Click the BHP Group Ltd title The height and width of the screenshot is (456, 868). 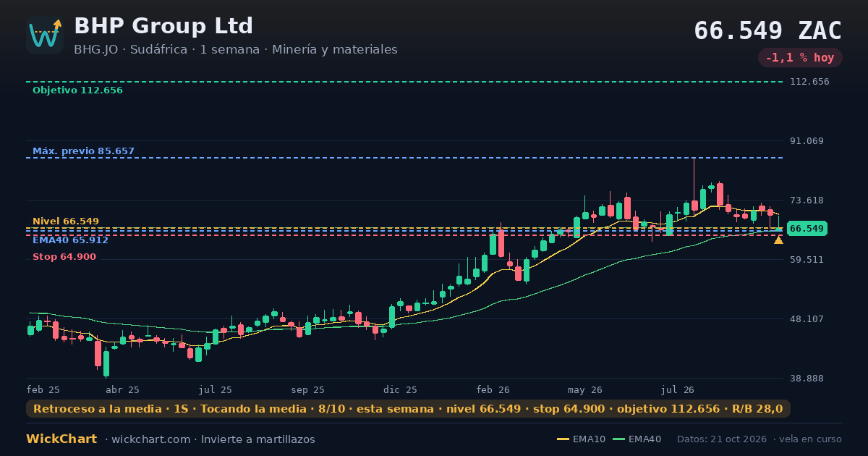(x=163, y=26)
